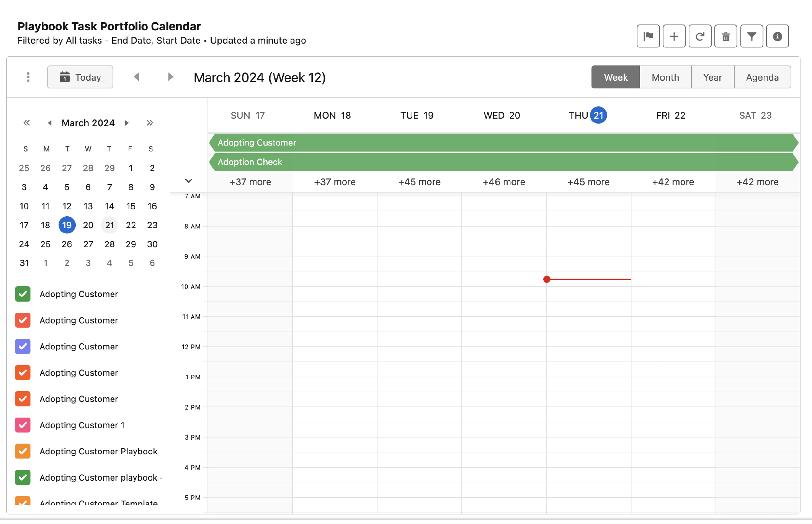
Task: Switch to the Agenda view tab
Action: coord(762,77)
